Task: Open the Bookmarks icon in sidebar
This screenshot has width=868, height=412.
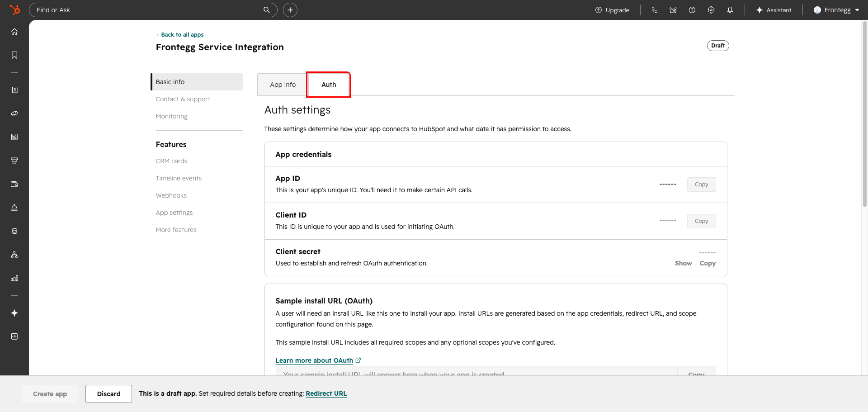Action: click(14, 55)
